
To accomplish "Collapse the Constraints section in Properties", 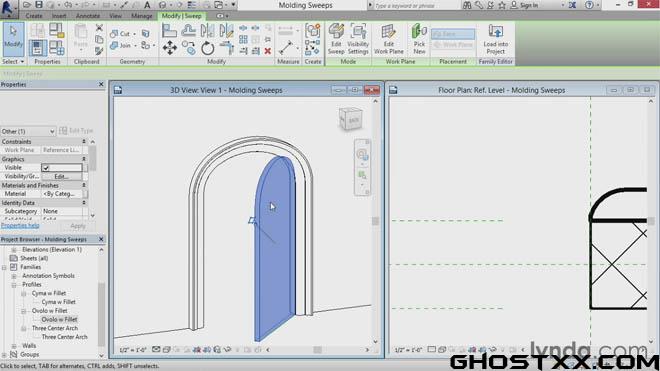I will [84, 141].
